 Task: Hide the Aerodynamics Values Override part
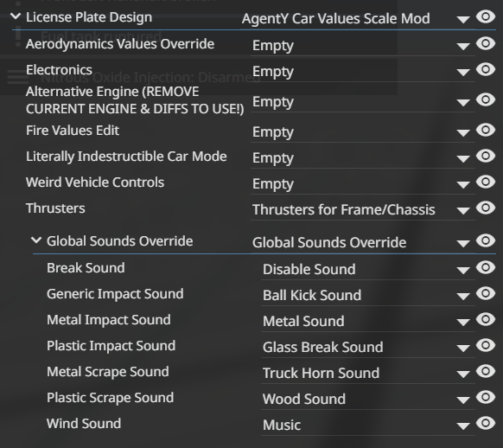coord(486,43)
